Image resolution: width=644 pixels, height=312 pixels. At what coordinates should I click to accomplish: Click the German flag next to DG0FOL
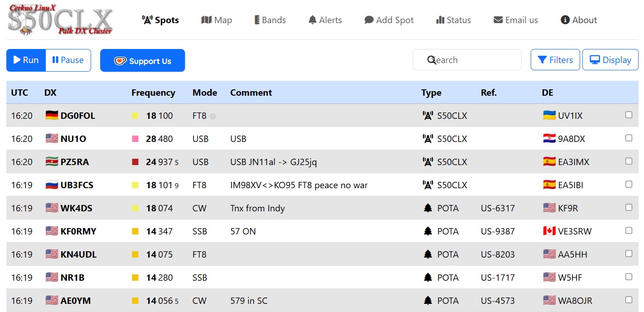52,116
